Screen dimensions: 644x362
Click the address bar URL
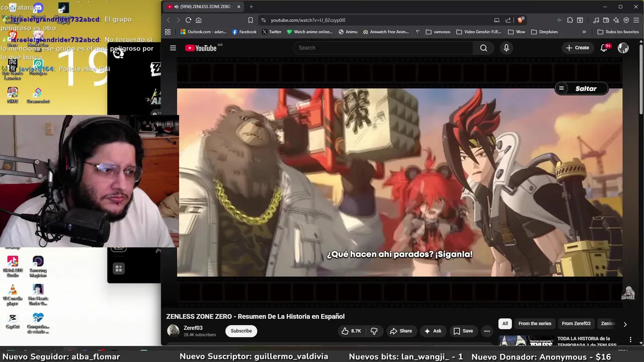click(x=308, y=20)
